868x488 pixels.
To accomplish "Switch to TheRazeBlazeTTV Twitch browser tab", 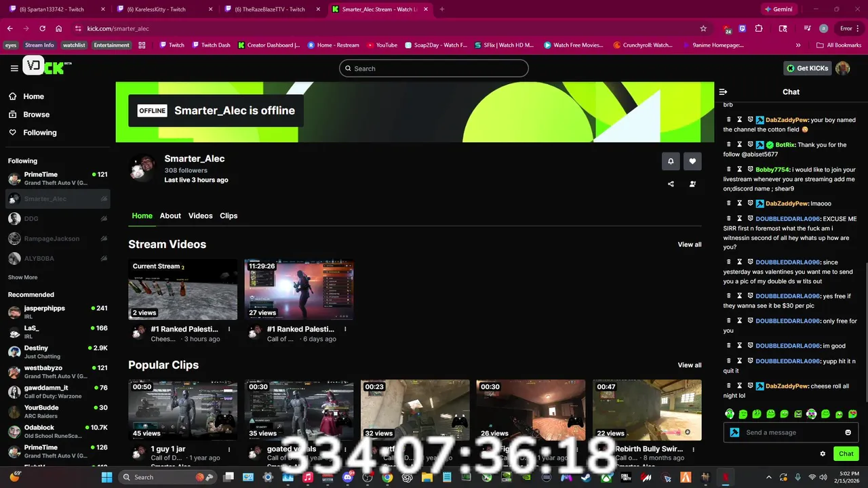I will [x=270, y=9].
